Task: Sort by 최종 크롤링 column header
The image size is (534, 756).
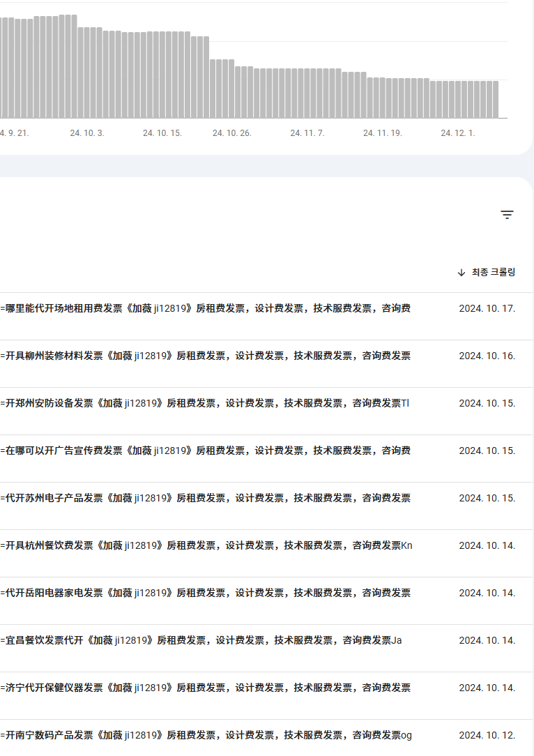Action: click(494, 273)
